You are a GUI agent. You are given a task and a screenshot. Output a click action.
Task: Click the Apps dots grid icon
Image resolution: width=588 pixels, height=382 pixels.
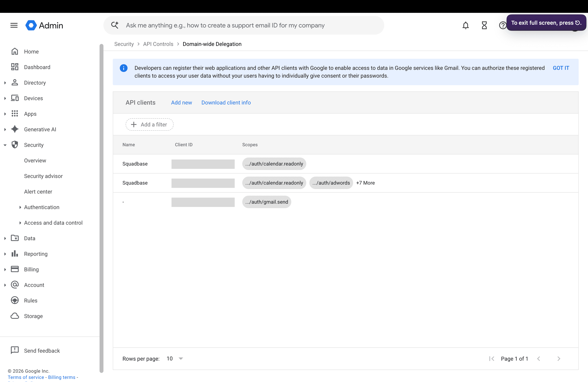point(15,114)
